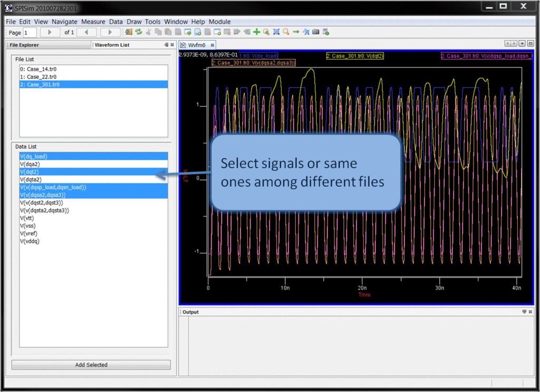Open the Draw menu
Viewport: 540px width, 392px height.
(134, 22)
